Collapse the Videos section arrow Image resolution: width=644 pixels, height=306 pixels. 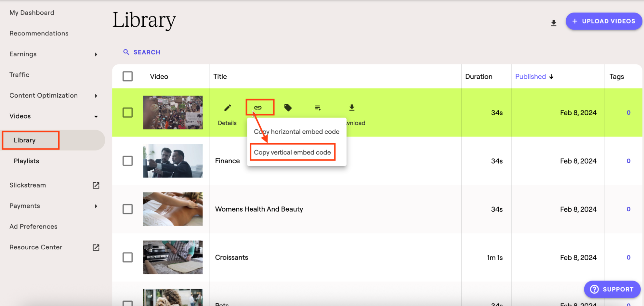[96, 116]
